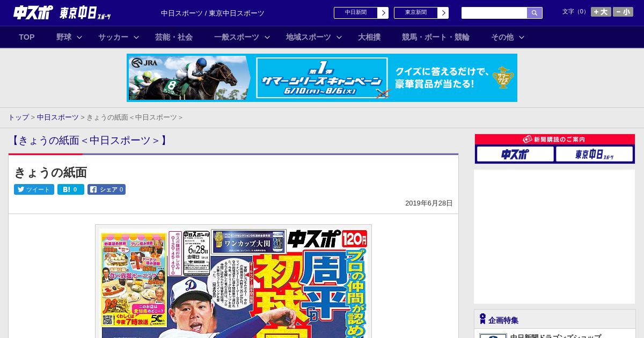Expand the その他 navigation dropdown
Image resolution: width=644 pixels, height=338 pixels.
[508, 37]
